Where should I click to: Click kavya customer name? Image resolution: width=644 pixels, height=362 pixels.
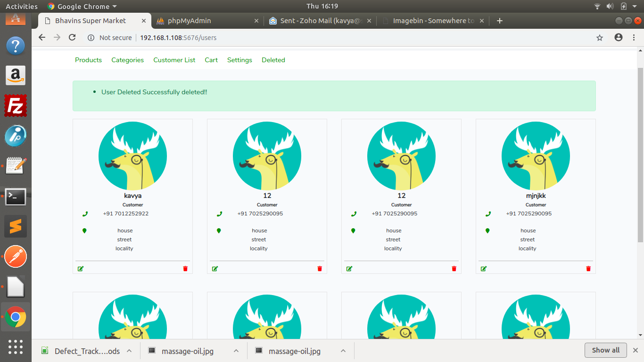132,196
